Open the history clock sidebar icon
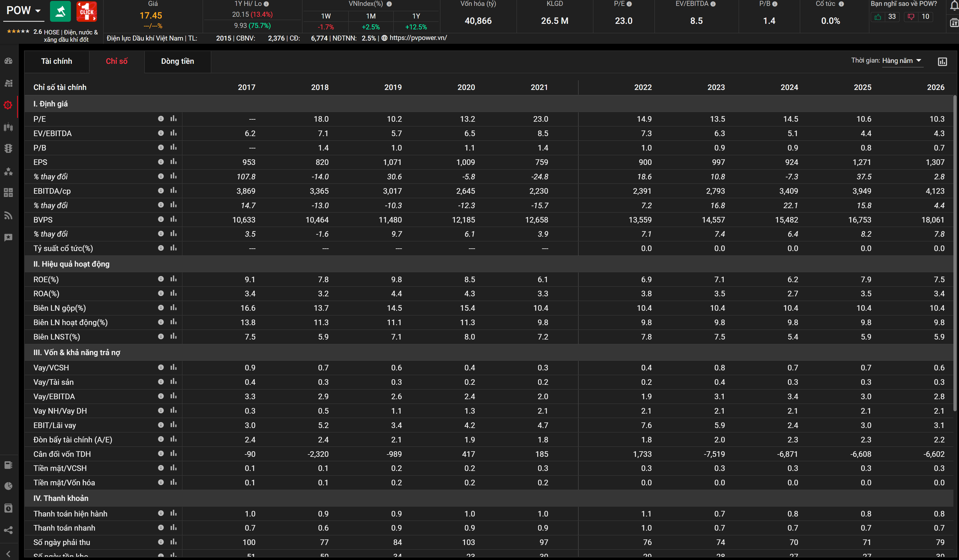 click(8, 508)
